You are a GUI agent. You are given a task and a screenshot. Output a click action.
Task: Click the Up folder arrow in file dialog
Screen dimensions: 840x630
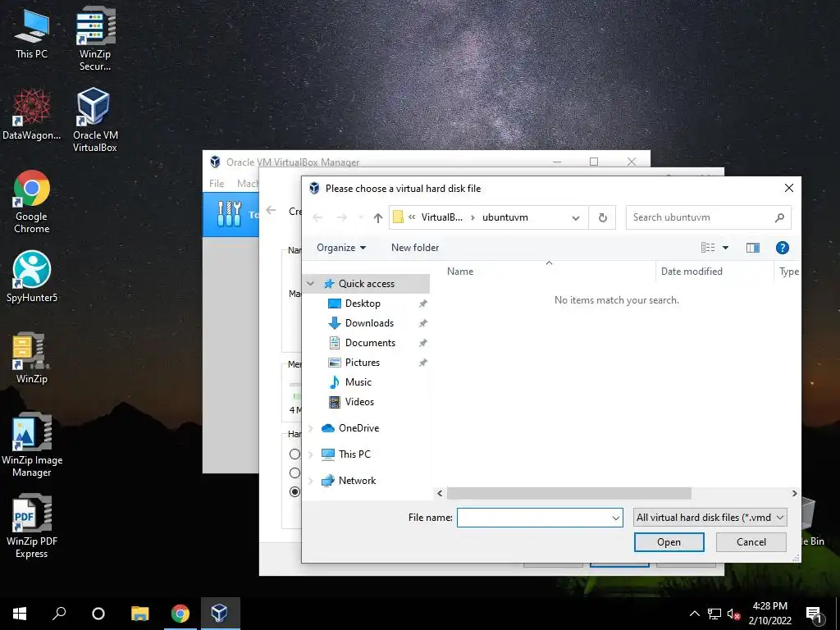(x=378, y=217)
